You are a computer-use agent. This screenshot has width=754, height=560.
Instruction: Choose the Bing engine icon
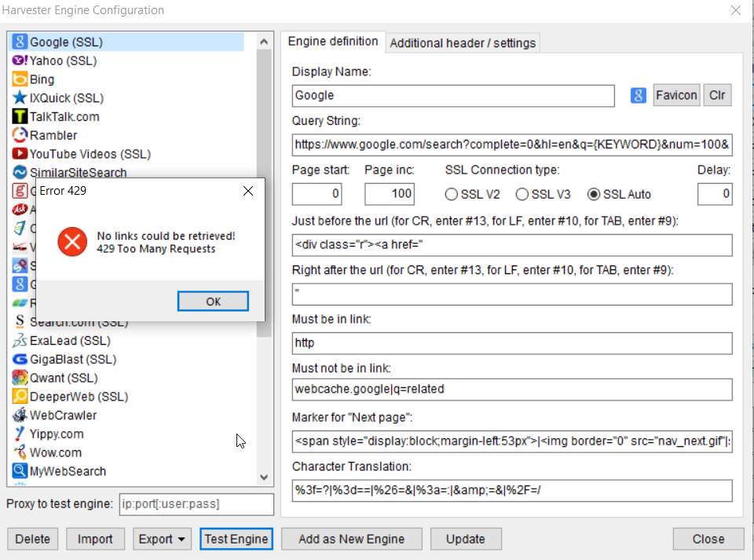[x=19, y=79]
